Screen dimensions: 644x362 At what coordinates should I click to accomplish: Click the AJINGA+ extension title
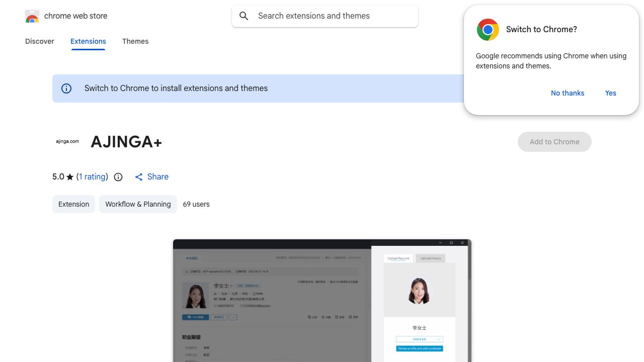(126, 142)
